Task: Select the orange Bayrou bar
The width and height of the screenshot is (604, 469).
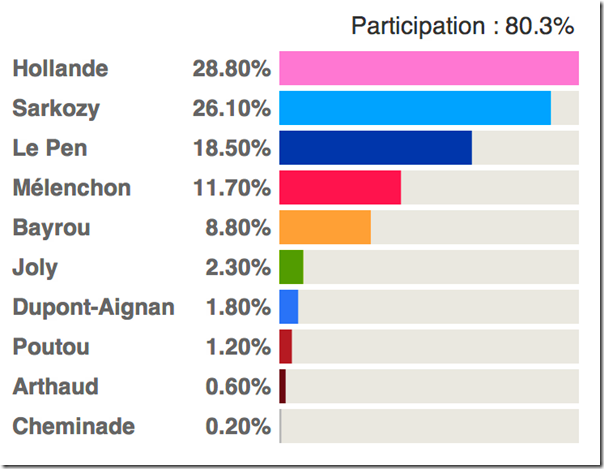Action: pyautogui.click(x=325, y=227)
